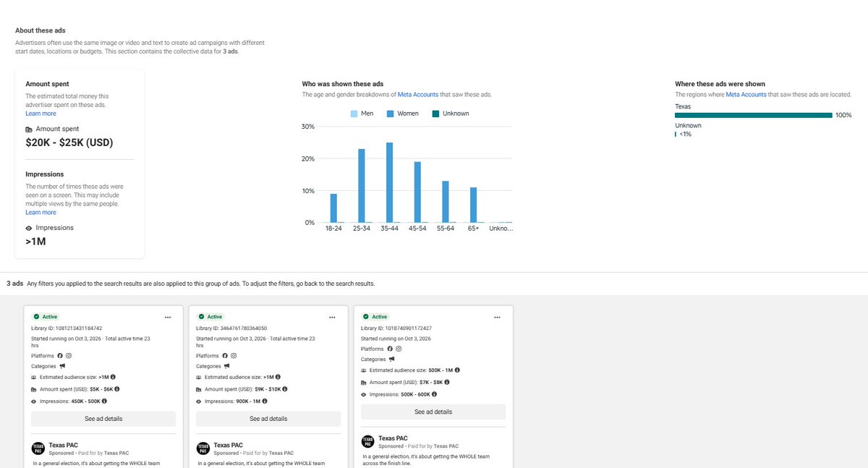Click See ad details for ad ending 2427
The image size is (868, 468).
click(x=433, y=412)
